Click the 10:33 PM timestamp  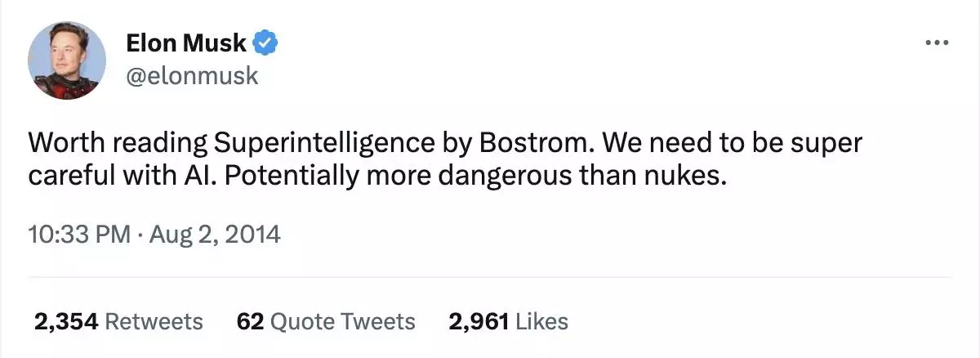click(x=79, y=235)
